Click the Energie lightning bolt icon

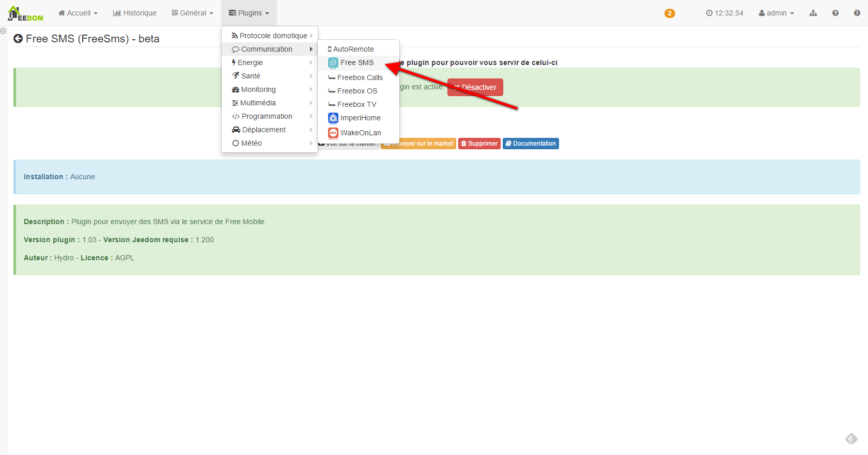click(234, 62)
